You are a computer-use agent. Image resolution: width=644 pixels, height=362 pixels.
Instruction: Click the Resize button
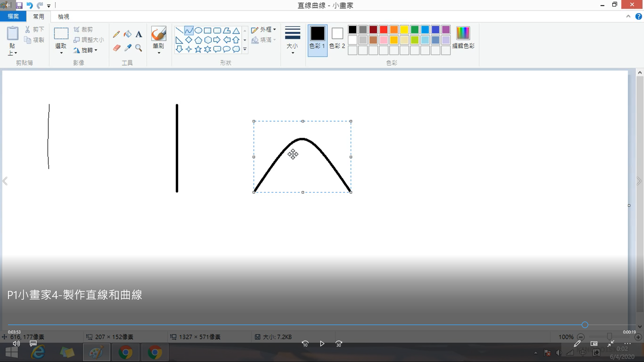pos(89,40)
